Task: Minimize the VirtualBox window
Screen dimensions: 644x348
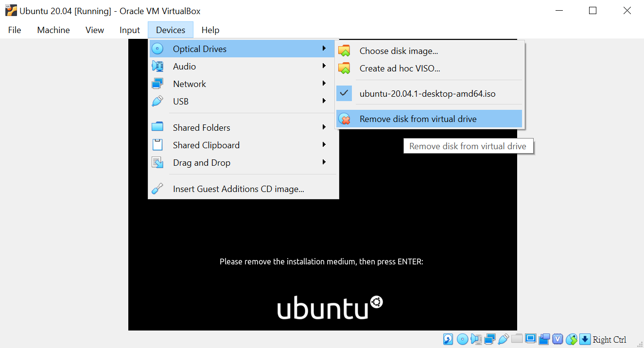Action: [x=558, y=11]
